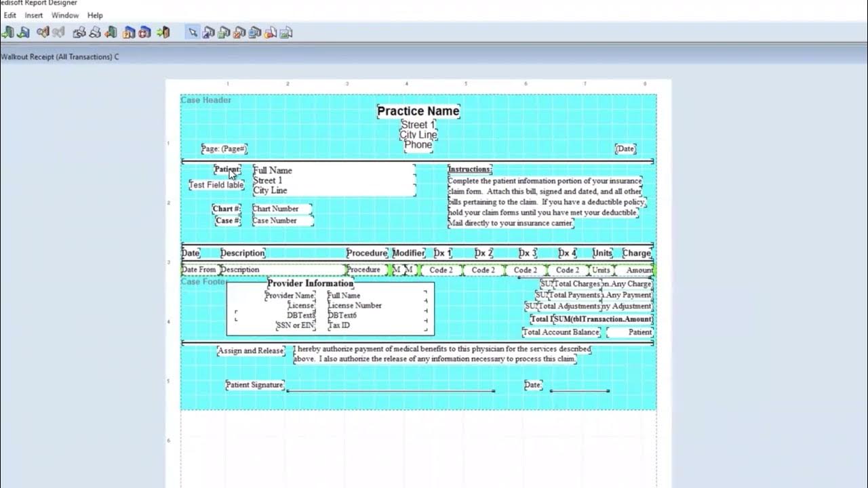868x488 pixels.
Task: Select the SSN or EIN label
Action: click(296, 325)
